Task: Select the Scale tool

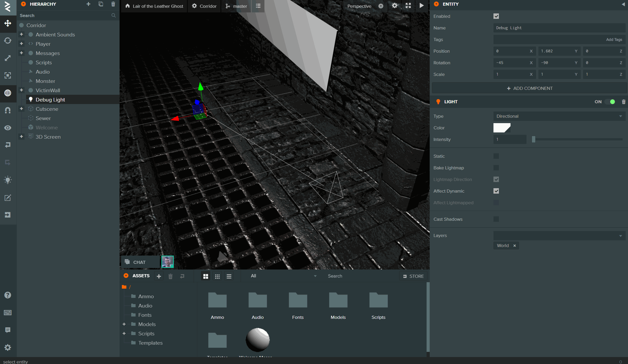Action: pos(7,58)
